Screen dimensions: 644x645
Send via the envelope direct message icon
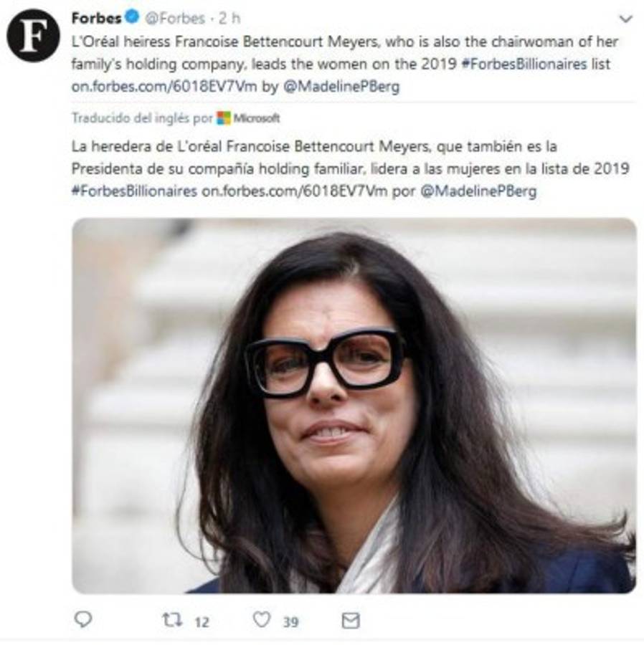[x=350, y=620]
